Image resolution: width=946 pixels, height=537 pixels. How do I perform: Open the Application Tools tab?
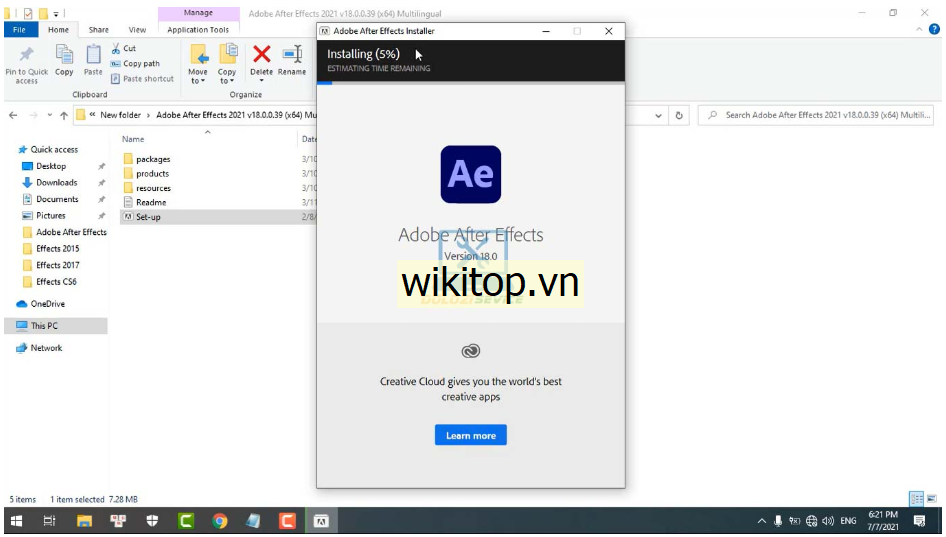[x=198, y=30]
